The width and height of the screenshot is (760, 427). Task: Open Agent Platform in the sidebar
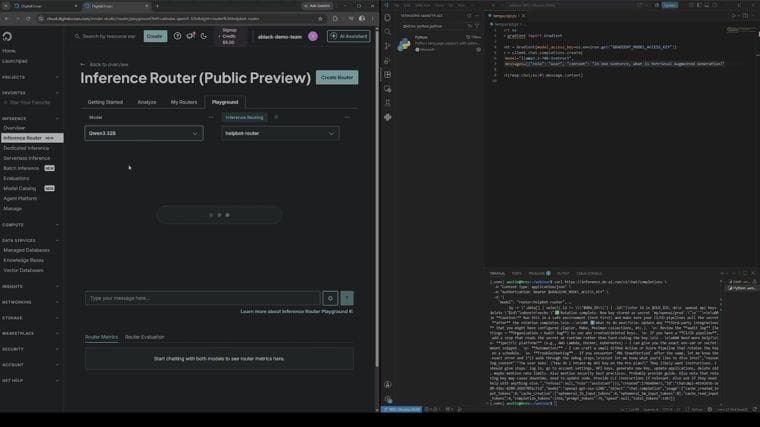coord(20,199)
